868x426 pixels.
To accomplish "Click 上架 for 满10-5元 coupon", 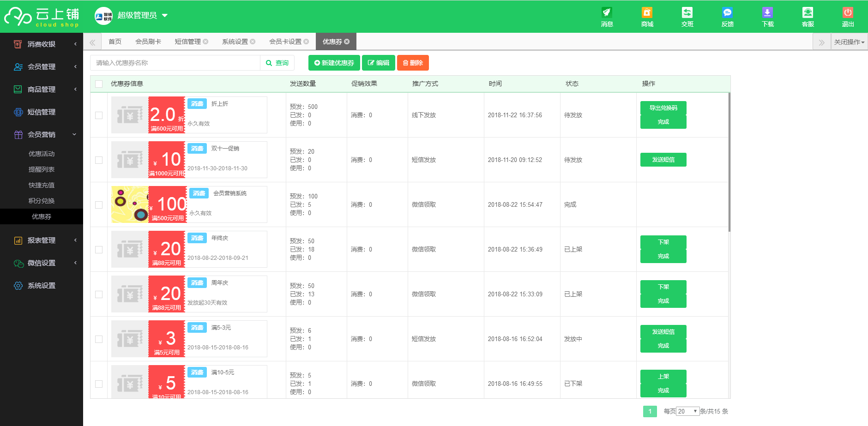I will pyautogui.click(x=663, y=377).
